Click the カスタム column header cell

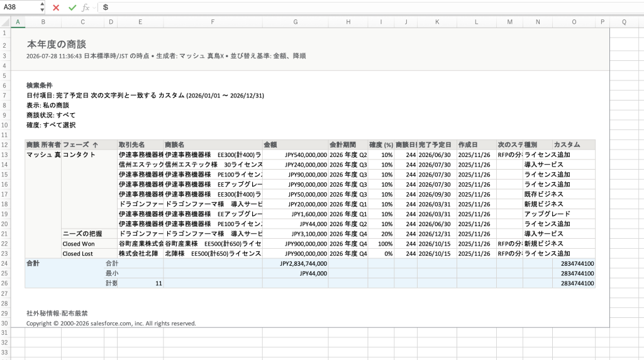574,145
